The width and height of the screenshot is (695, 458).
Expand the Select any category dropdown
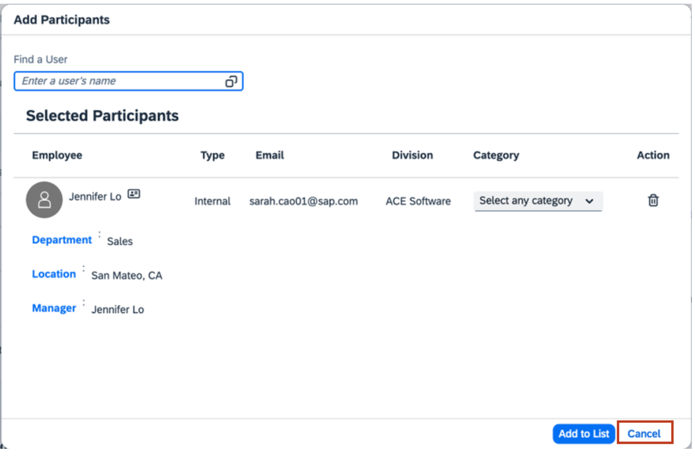tap(537, 201)
